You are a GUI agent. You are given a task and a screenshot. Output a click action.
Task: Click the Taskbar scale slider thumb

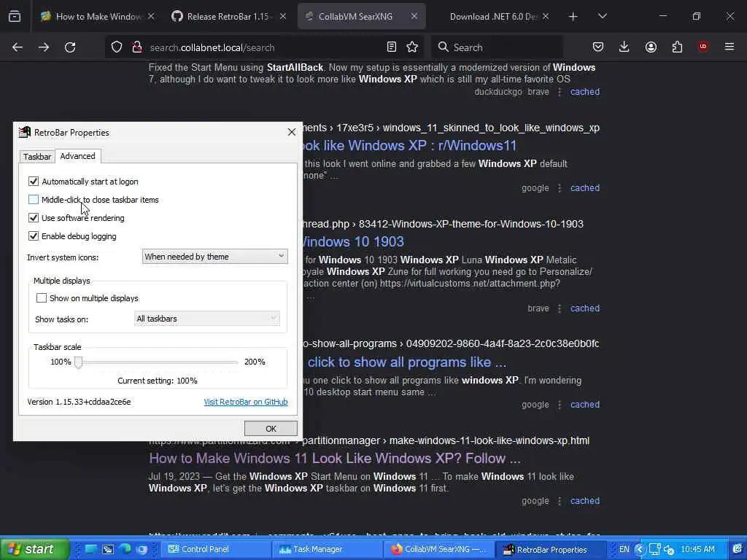pyautogui.click(x=79, y=362)
